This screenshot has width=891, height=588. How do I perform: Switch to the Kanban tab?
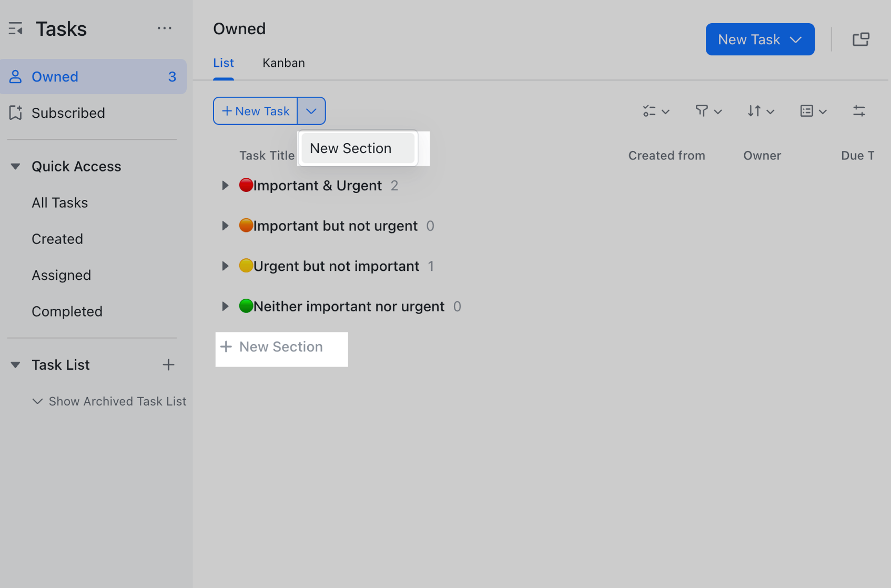pyautogui.click(x=283, y=63)
